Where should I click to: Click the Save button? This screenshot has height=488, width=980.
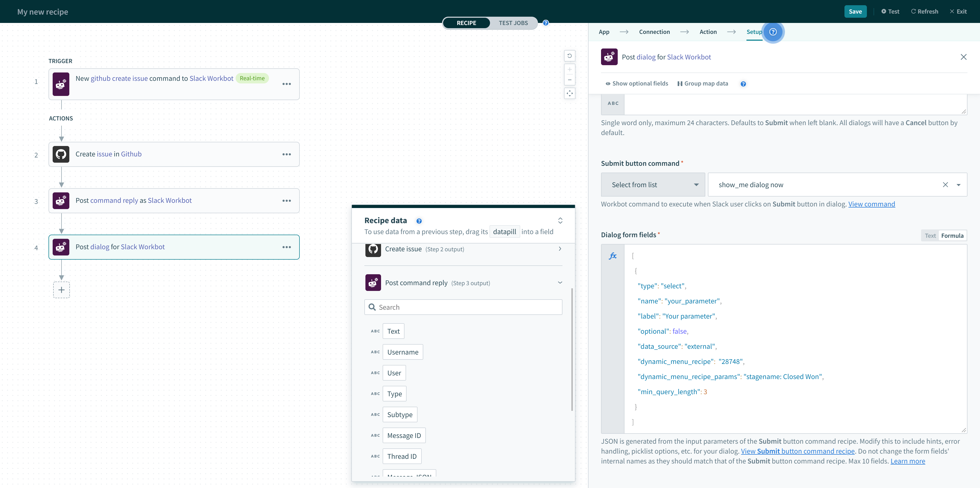855,11
